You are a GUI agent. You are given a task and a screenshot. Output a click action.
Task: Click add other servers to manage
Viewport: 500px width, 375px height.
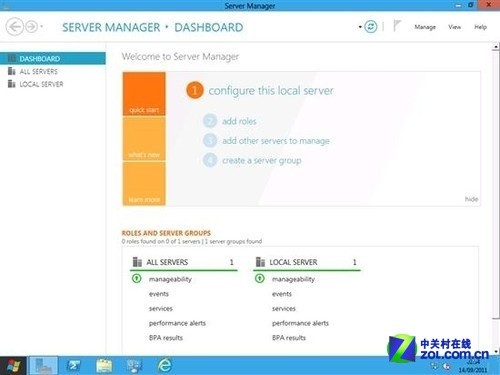(x=276, y=141)
